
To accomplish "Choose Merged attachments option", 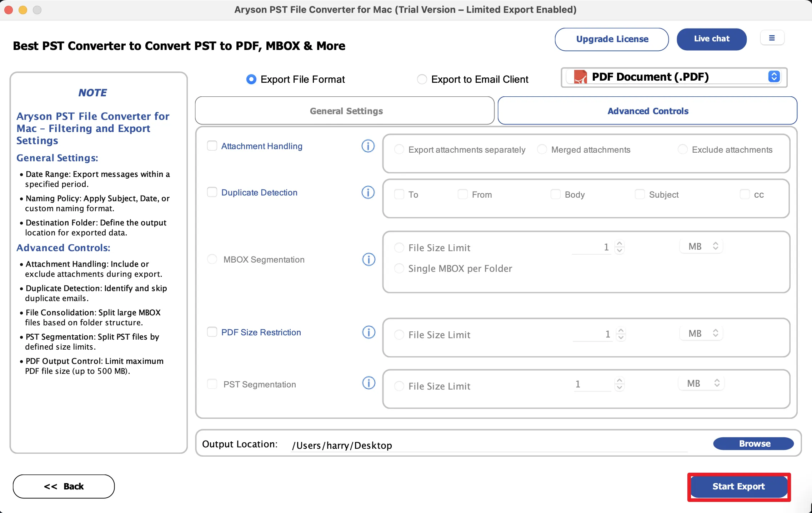I will tap(542, 149).
